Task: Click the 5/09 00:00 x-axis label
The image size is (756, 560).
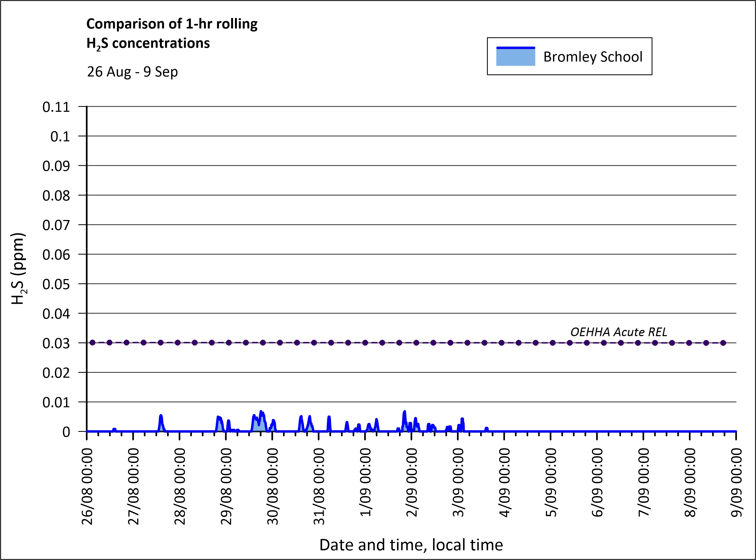Action: [x=551, y=482]
